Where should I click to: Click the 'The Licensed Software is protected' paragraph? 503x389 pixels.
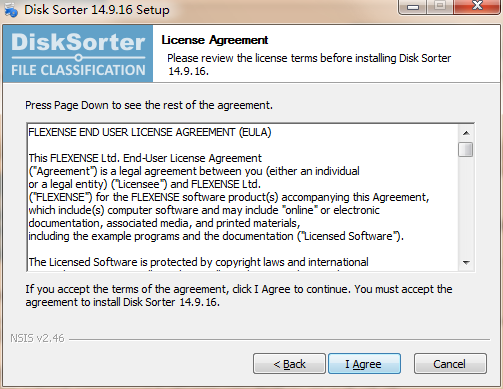pyautogui.click(x=198, y=262)
